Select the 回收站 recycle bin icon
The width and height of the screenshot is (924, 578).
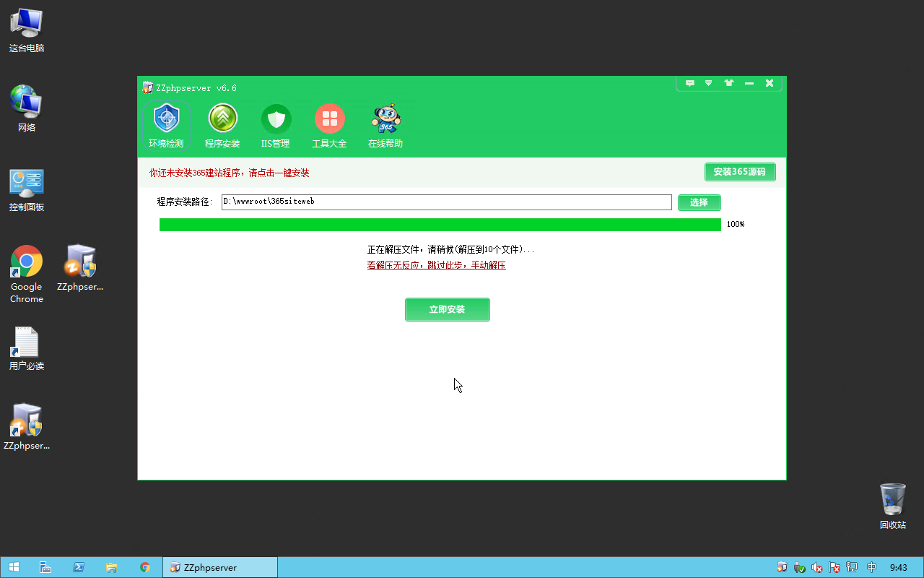tap(893, 506)
